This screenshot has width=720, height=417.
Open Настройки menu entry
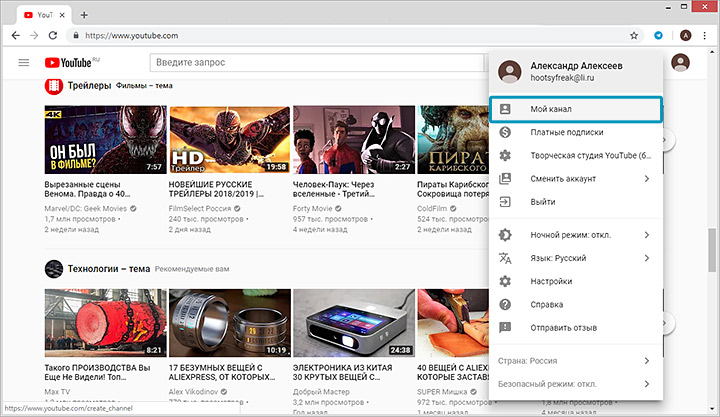576,281
